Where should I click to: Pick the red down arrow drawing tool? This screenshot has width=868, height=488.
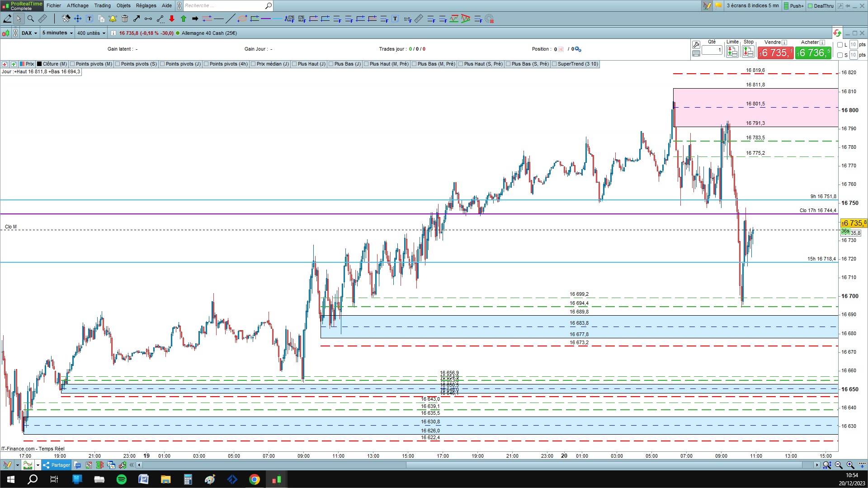172,19
